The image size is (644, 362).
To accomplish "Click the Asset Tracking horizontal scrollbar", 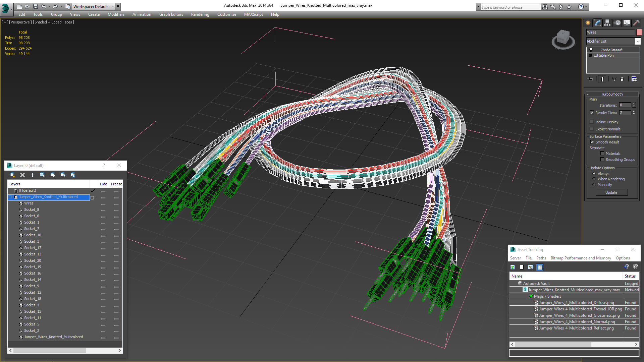I will (574, 345).
